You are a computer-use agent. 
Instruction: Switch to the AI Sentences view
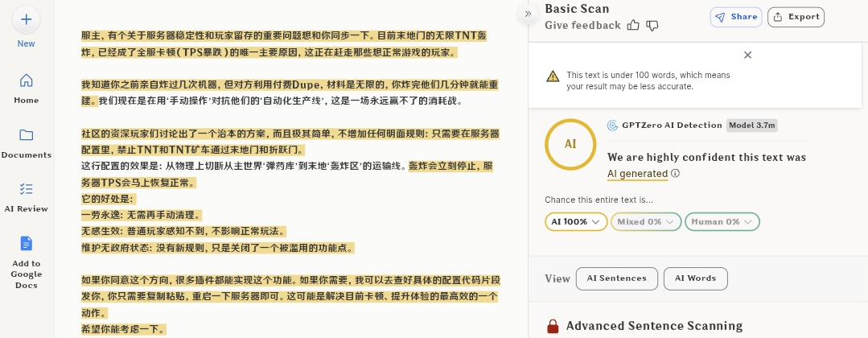coord(616,278)
